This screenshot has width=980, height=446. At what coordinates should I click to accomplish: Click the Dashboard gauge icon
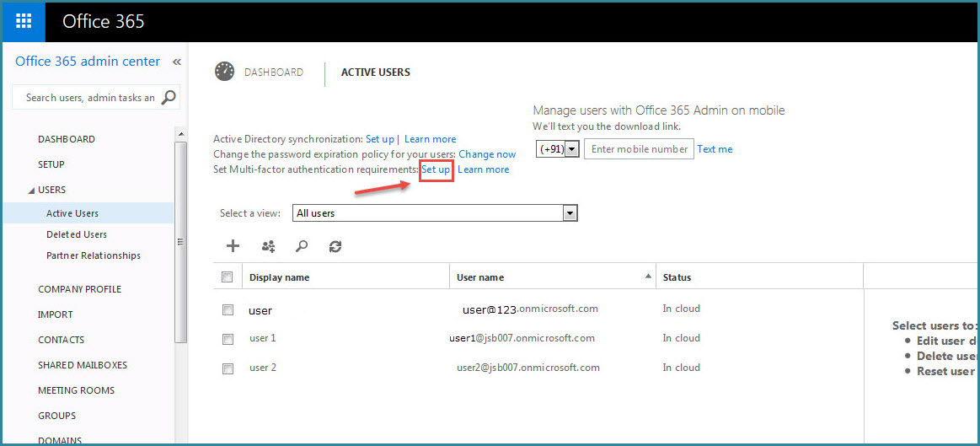tap(224, 72)
